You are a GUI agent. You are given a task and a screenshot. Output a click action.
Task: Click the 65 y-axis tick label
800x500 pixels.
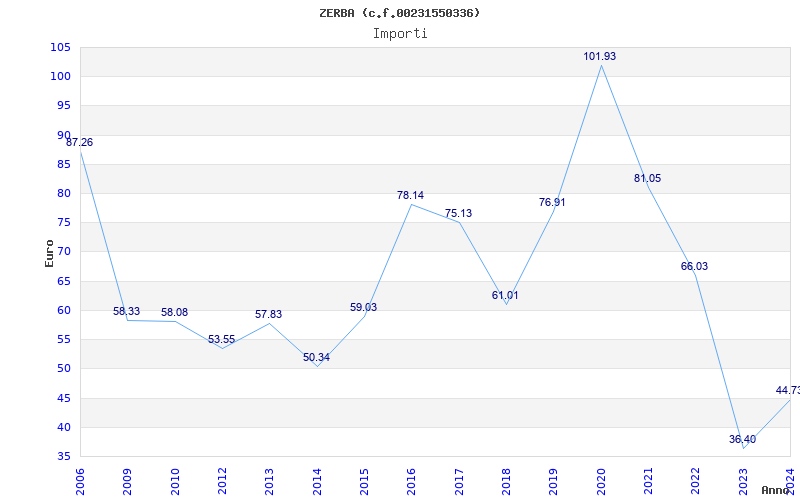pyautogui.click(x=63, y=281)
